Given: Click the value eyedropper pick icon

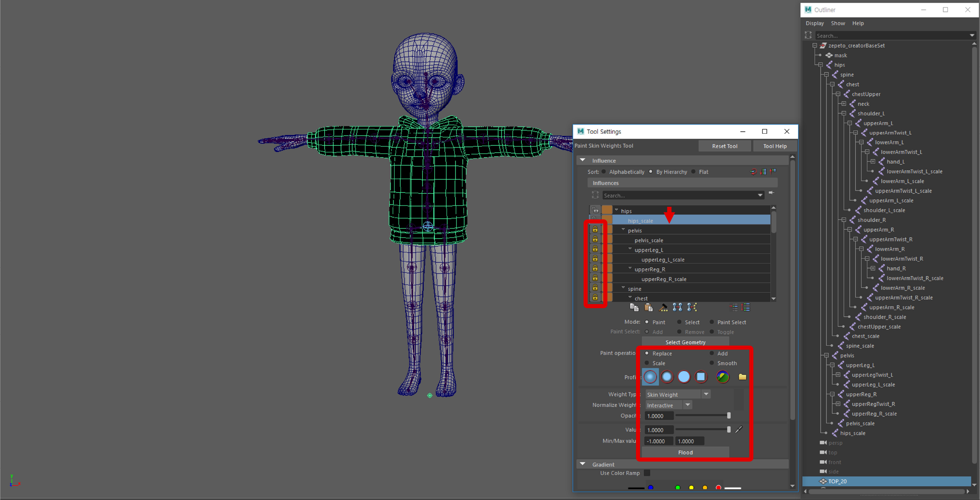Looking at the screenshot, I should [738, 430].
